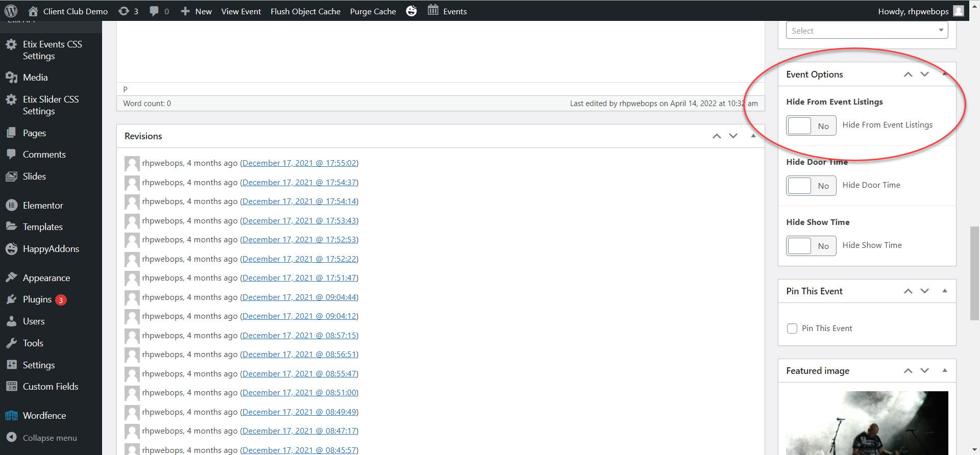Click the WordPress logo icon

(x=11, y=11)
